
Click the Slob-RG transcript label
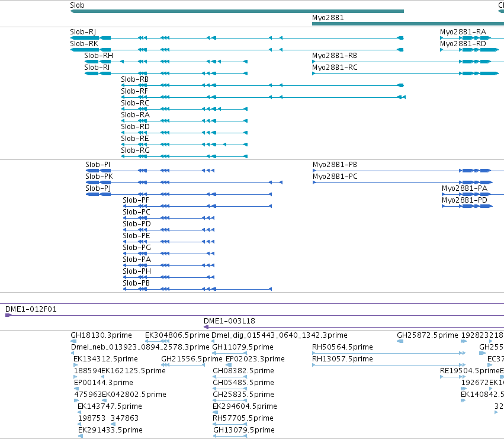click(x=135, y=150)
